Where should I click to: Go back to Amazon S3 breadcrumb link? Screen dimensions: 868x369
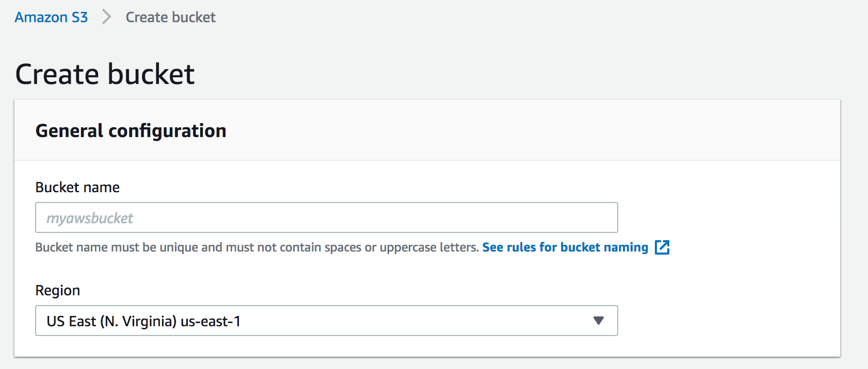click(x=51, y=17)
